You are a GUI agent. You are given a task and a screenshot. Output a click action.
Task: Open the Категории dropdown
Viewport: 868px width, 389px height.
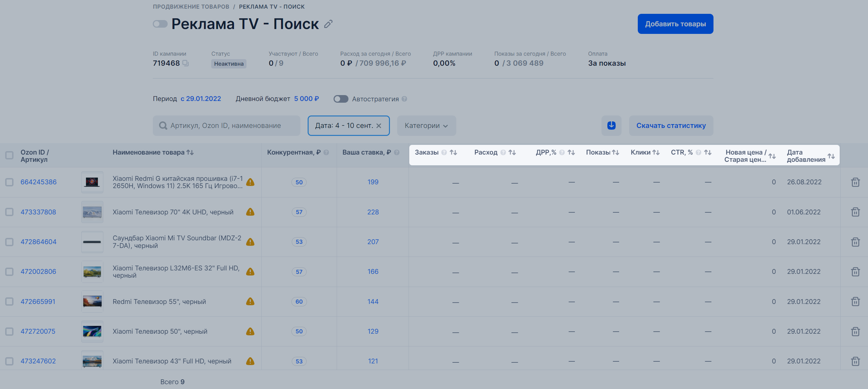coord(427,126)
